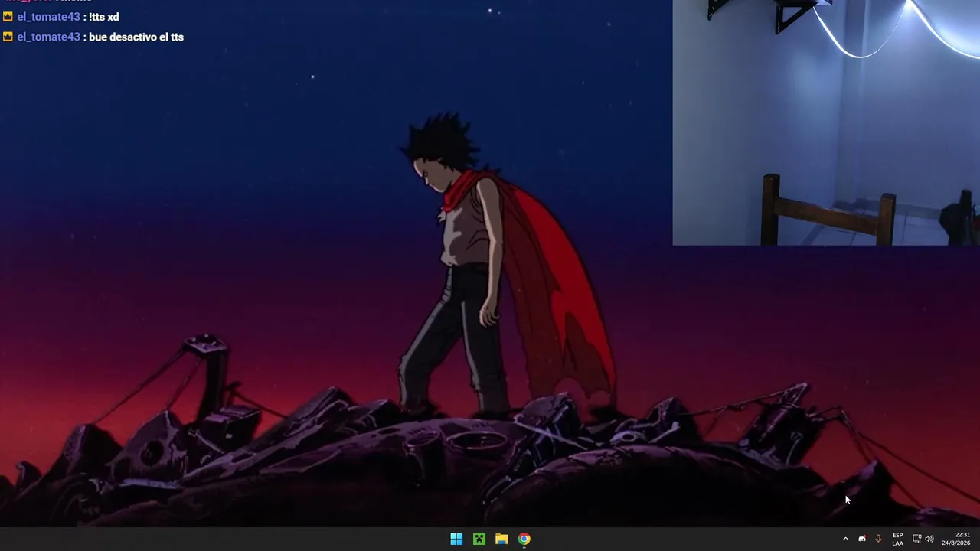
Task: Click the webcam overlay feed
Action: tap(826, 122)
